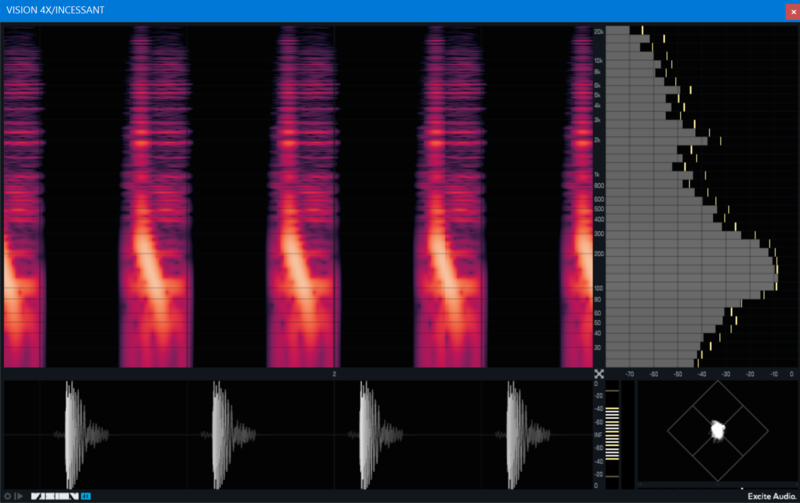Click the '-70' dB scale label
The image size is (800, 503).
pos(630,374)
